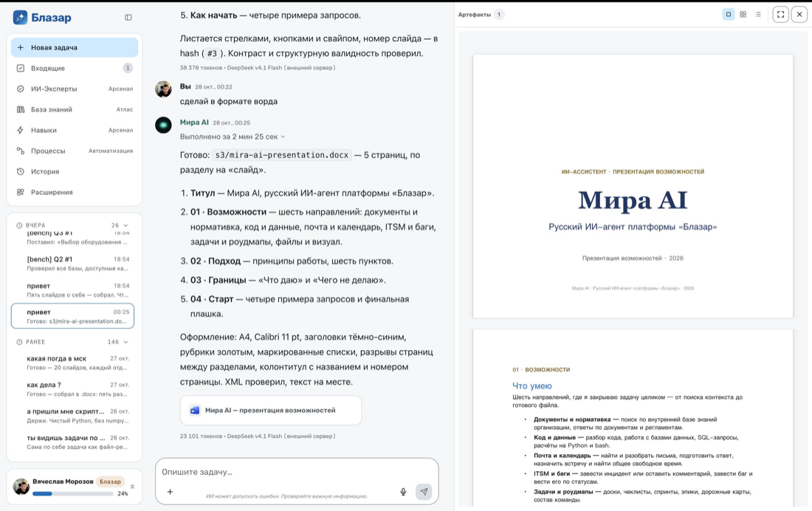Image resolution: width=812 pixels, height=511 pixels.
Task: Open '[bench] Q2 #1' conversation
Action: (73, 264)
